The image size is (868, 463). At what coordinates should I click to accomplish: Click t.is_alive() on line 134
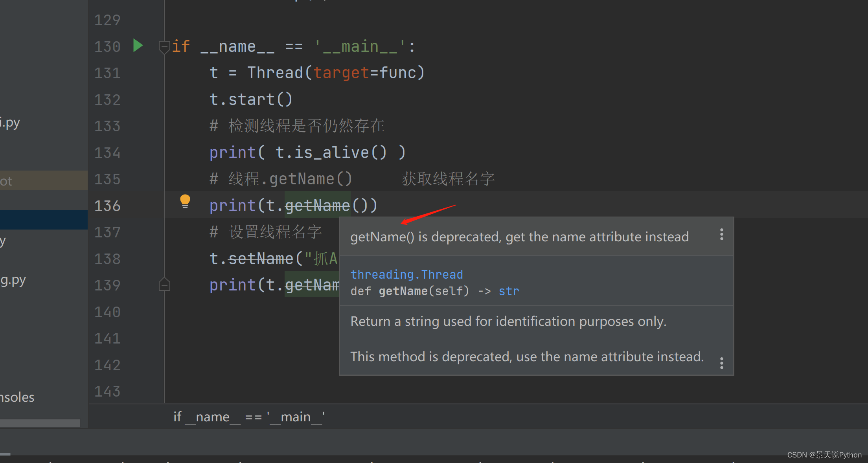pos(331,152)
